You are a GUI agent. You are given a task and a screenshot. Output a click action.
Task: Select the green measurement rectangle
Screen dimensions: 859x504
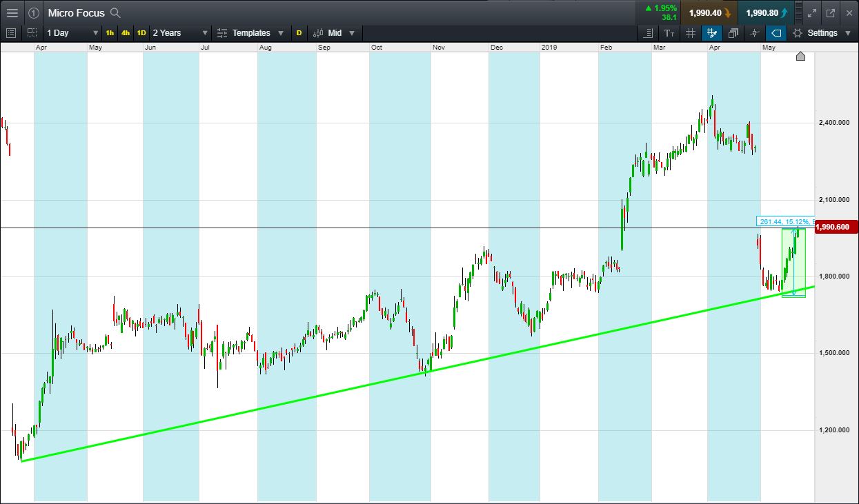click(x=793, y=262)
